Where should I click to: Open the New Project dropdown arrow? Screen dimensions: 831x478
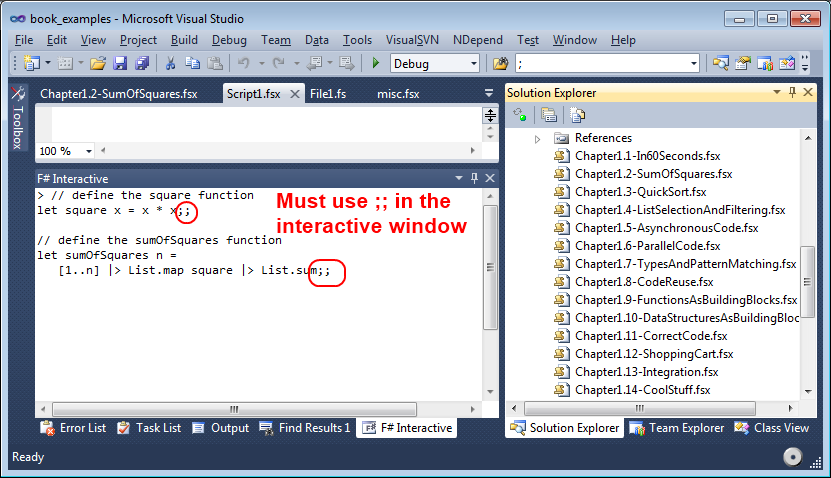(48, 63)
